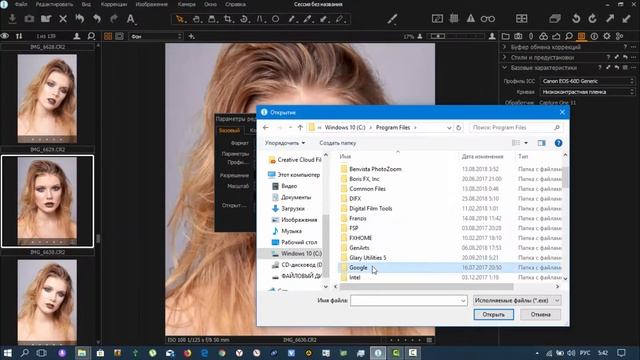Click Program Files in the address breadcrumb
The image size is (640, 360).
[x=393, y=128]
